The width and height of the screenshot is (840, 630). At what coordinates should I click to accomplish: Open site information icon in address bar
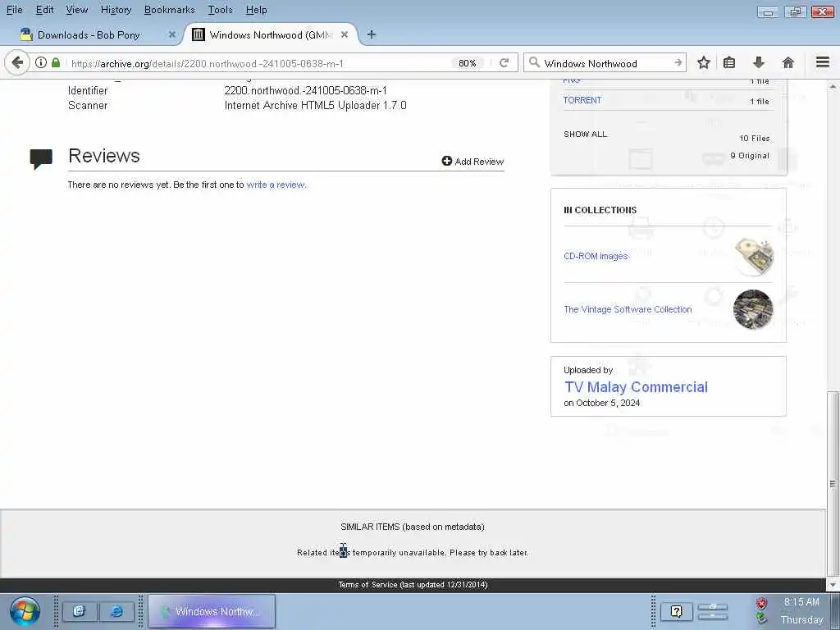41,62
